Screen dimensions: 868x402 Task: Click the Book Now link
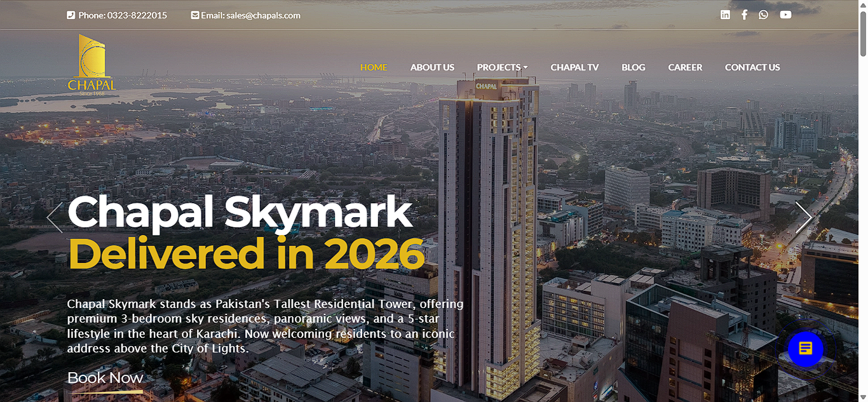(105, 379)
